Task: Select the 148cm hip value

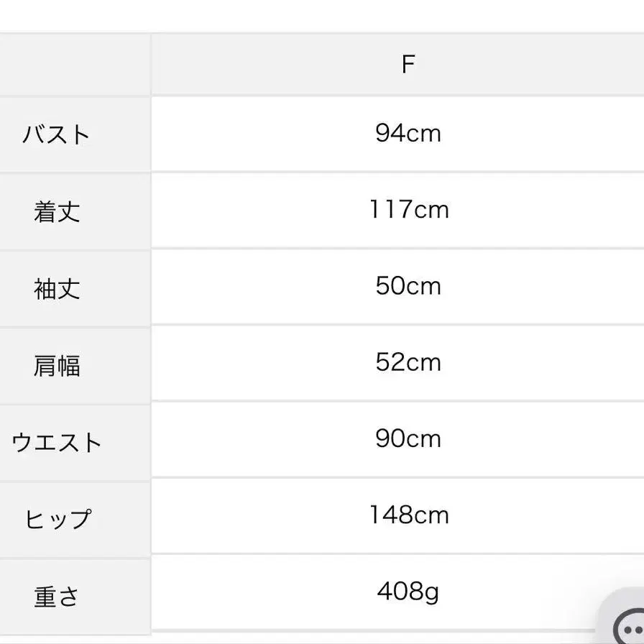Action: pyautogui.click(x=409, y=515)
